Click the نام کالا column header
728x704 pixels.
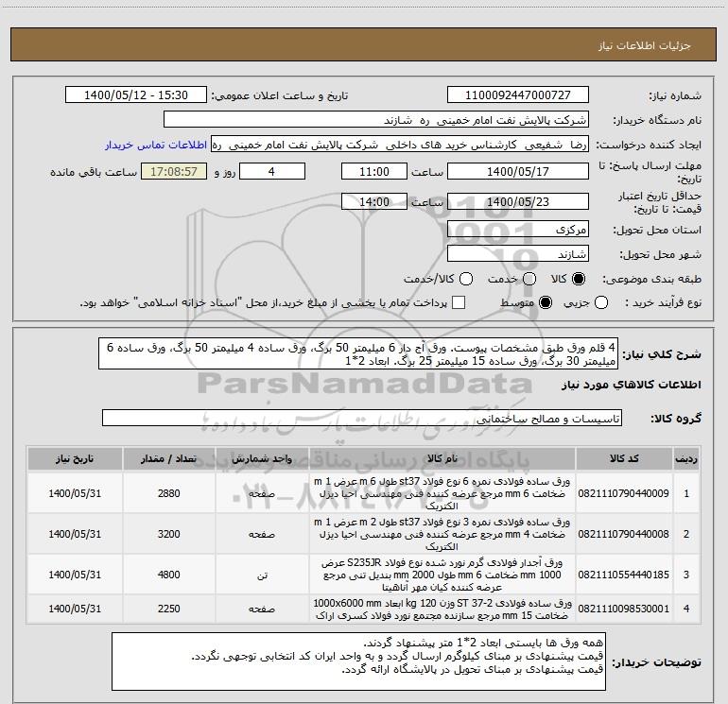point(442,459)
